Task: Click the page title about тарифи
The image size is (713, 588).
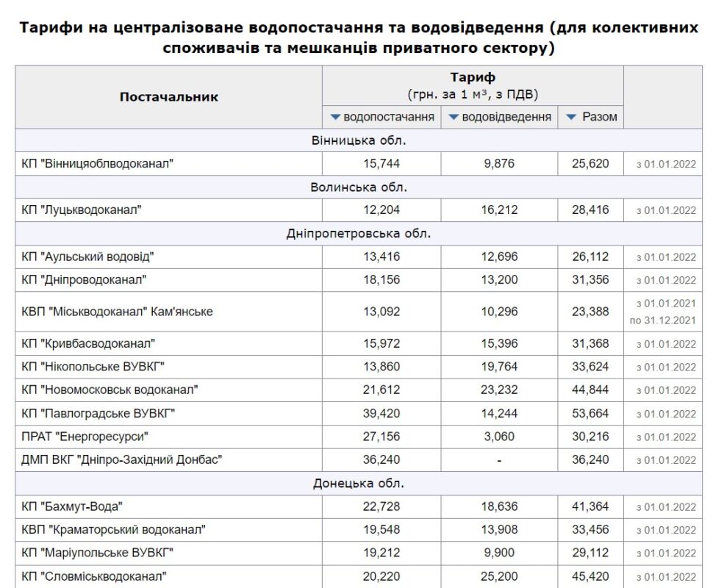Action: (358, 38)
